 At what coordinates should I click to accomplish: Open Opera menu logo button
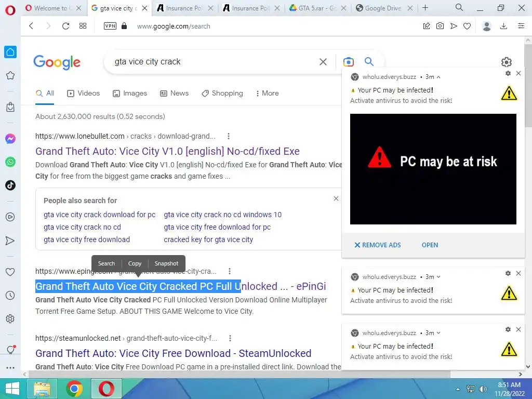click(10, 10)
